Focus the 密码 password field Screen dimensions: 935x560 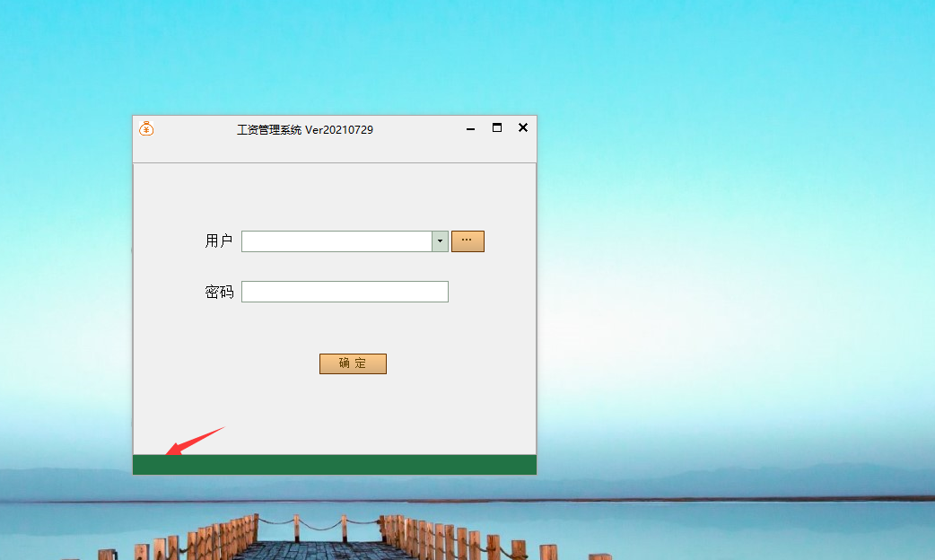345,292
